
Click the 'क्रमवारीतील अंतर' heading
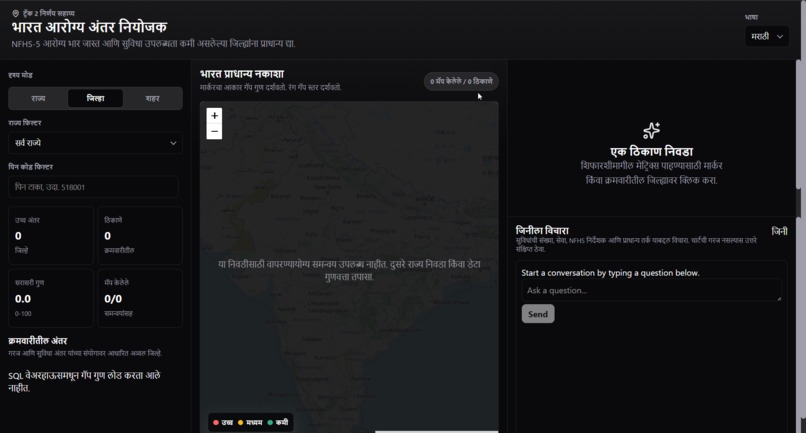point(38,341)
